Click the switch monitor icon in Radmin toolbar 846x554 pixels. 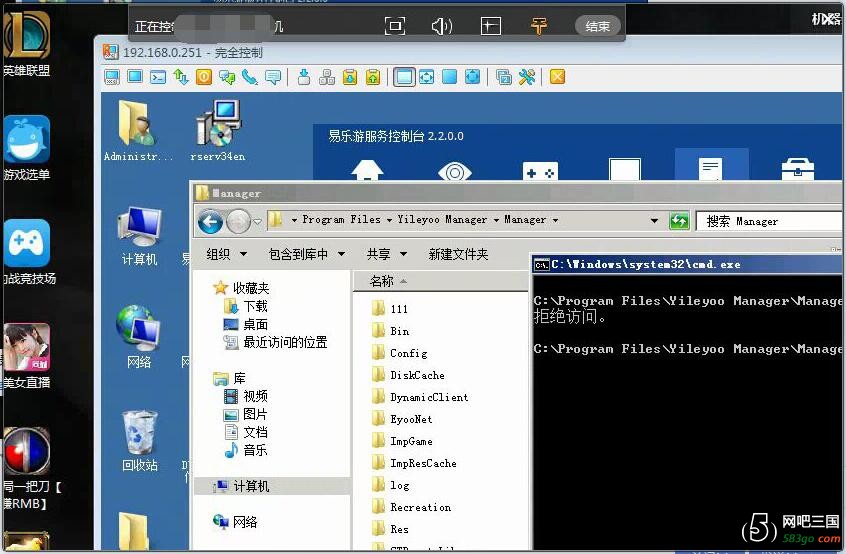pyautogui.click(x=504, y=78)
